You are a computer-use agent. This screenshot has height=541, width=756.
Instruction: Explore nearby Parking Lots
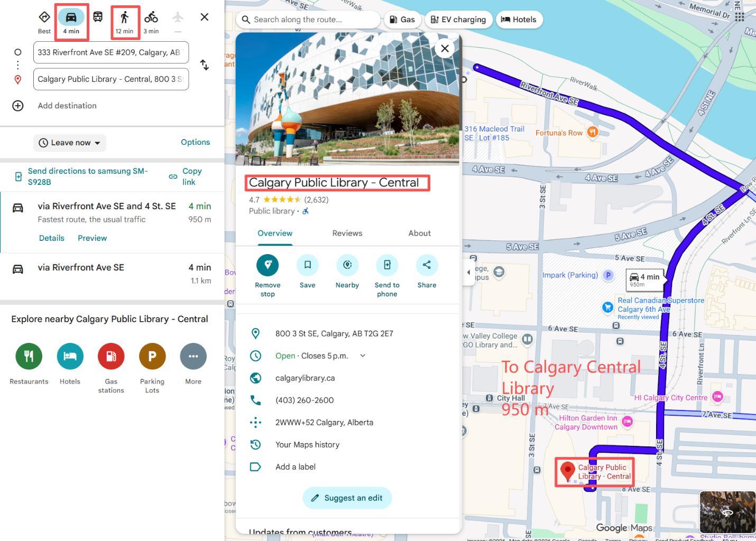(152, 368)
